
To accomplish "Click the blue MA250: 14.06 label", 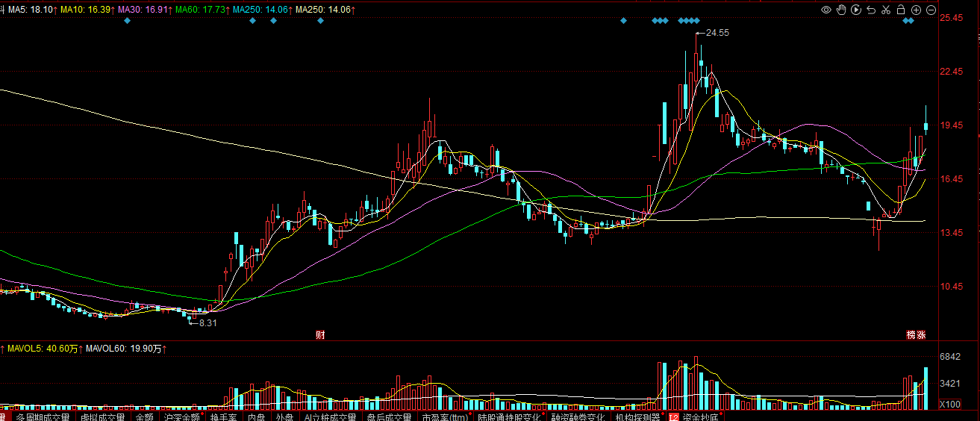I will (x=261, y=10).
